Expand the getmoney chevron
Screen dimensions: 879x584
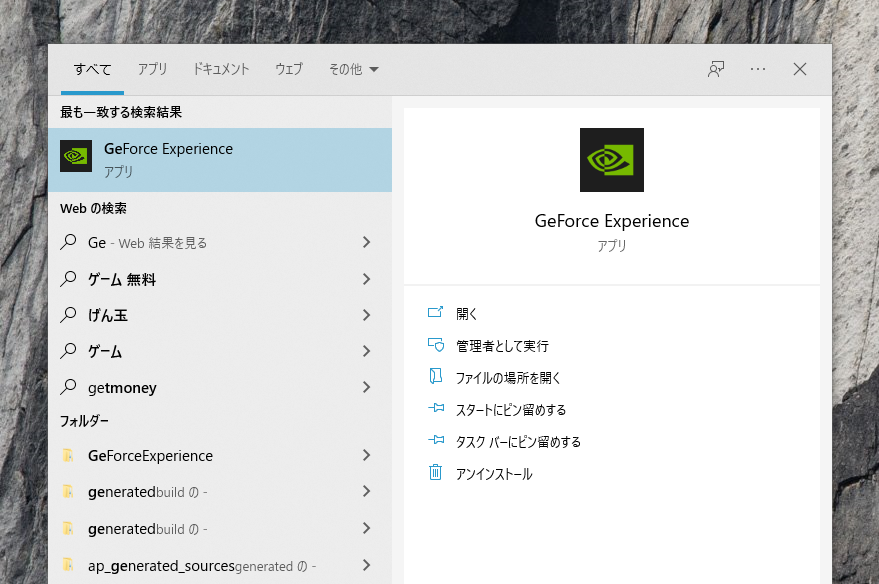367,387
